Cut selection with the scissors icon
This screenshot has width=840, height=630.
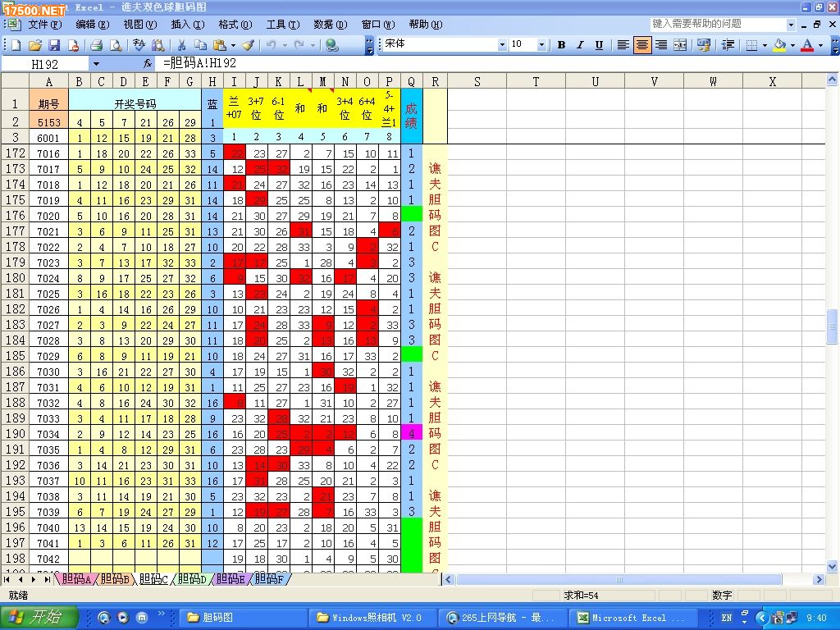click(181, 46)
